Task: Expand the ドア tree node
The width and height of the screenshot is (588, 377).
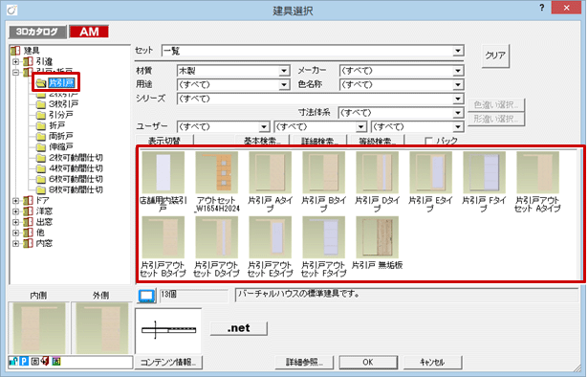Action: [15, 201]
